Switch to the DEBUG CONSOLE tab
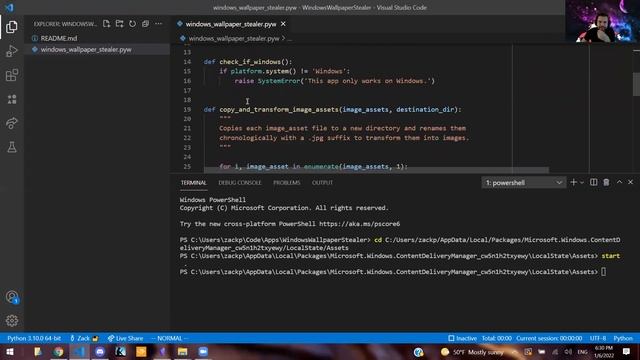 click(x=240, y=183)
